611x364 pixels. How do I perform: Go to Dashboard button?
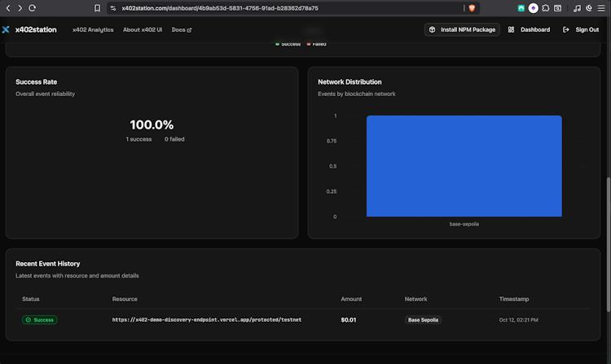coord(530,29)
